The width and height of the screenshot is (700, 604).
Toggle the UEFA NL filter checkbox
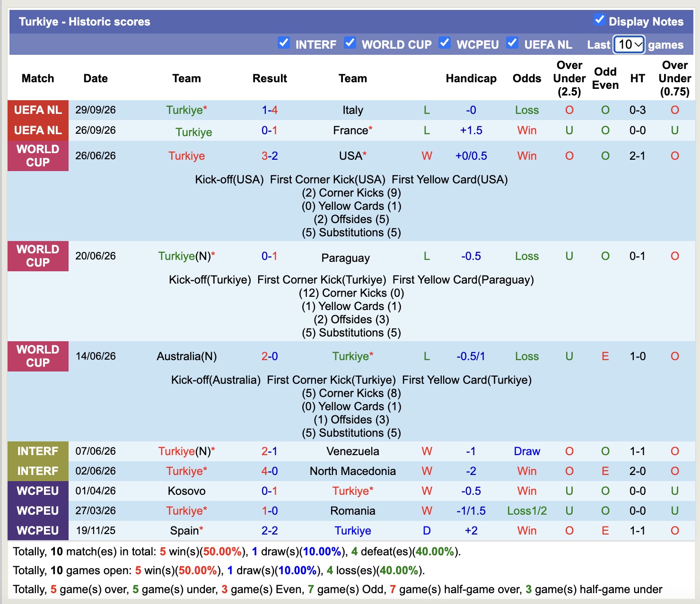[512, 43]
